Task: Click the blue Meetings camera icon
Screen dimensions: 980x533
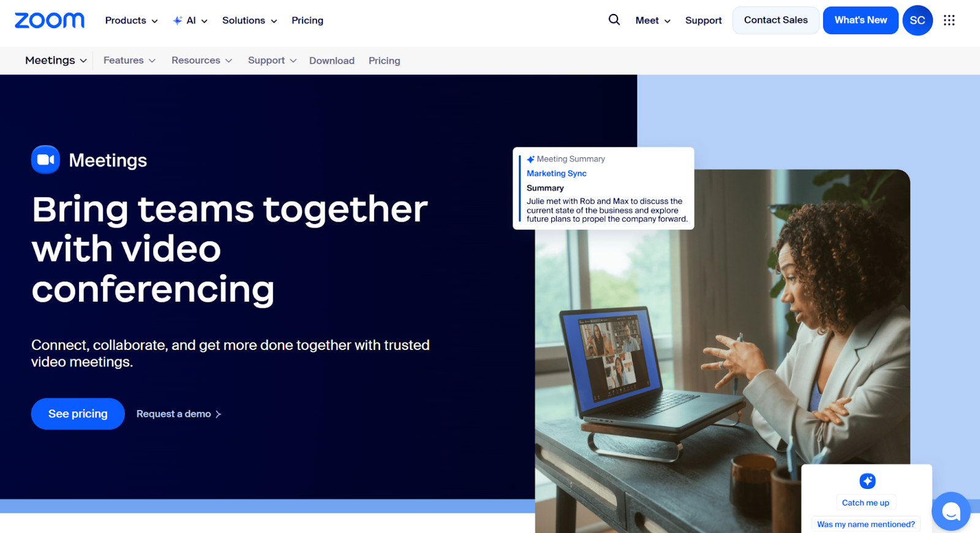Action: [x=45, y=160]
